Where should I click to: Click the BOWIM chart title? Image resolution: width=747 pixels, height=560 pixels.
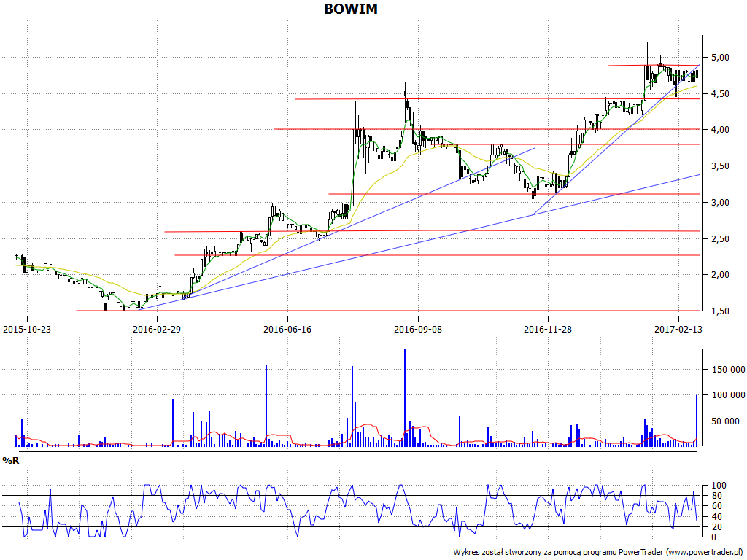click(351, 9)
